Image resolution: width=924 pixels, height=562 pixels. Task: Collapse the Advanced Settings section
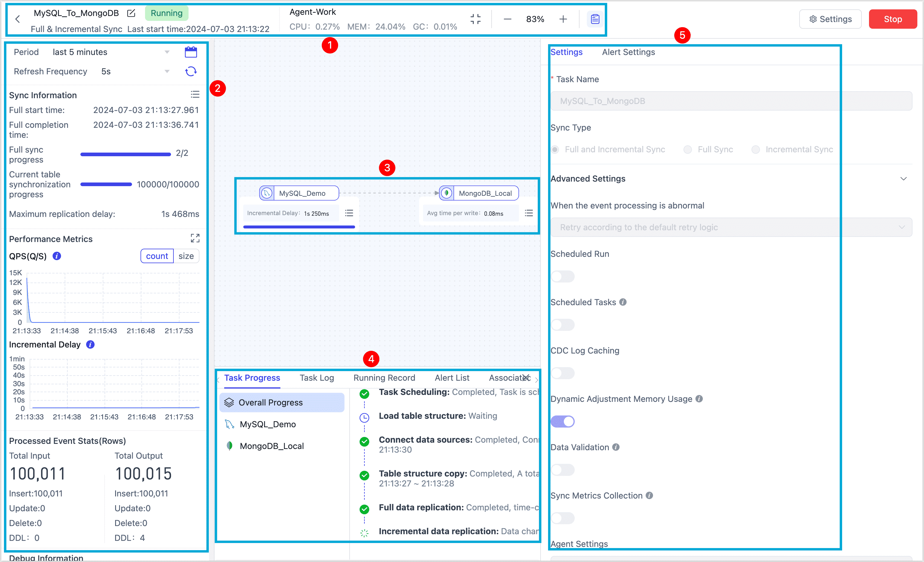click(903, 179)
